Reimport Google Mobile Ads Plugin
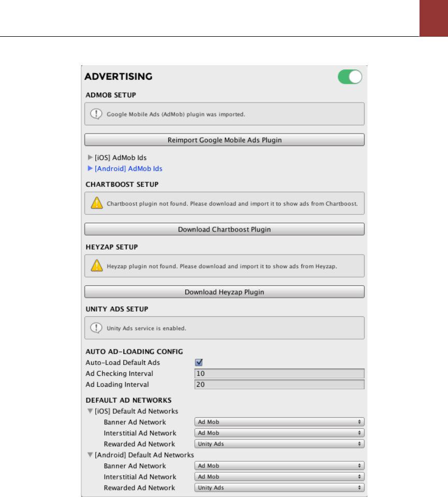 click(x=224, y=140)
